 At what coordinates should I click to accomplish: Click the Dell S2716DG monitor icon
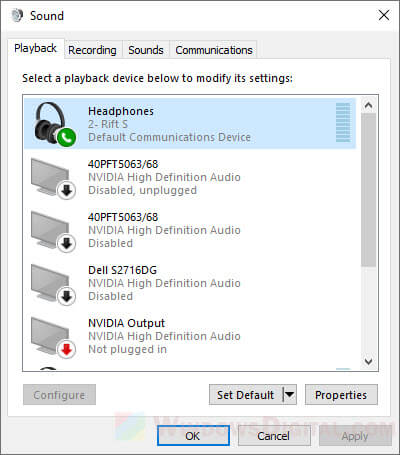pyautogui.click(x=53, y=285)
